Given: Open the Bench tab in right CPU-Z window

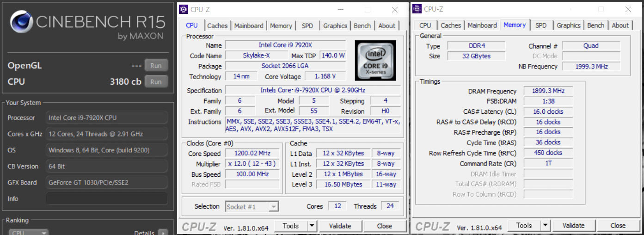Looking at the screenshot, I should (596, 25).
